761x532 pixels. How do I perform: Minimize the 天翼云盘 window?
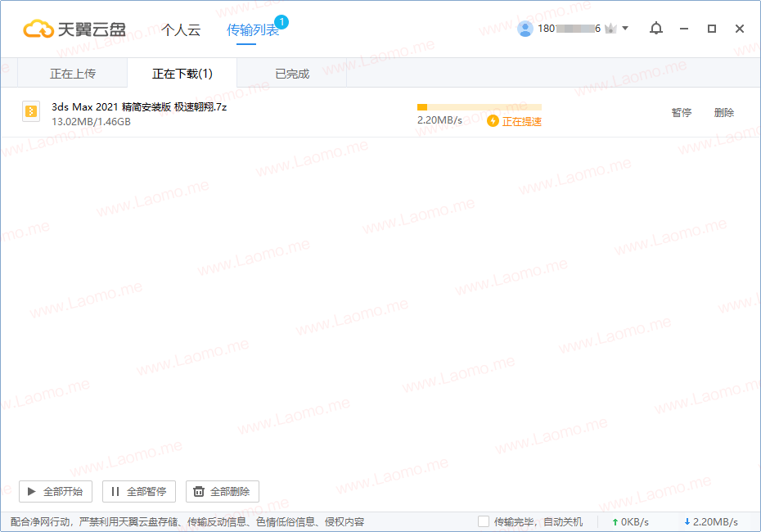click(x=684, y=29)
